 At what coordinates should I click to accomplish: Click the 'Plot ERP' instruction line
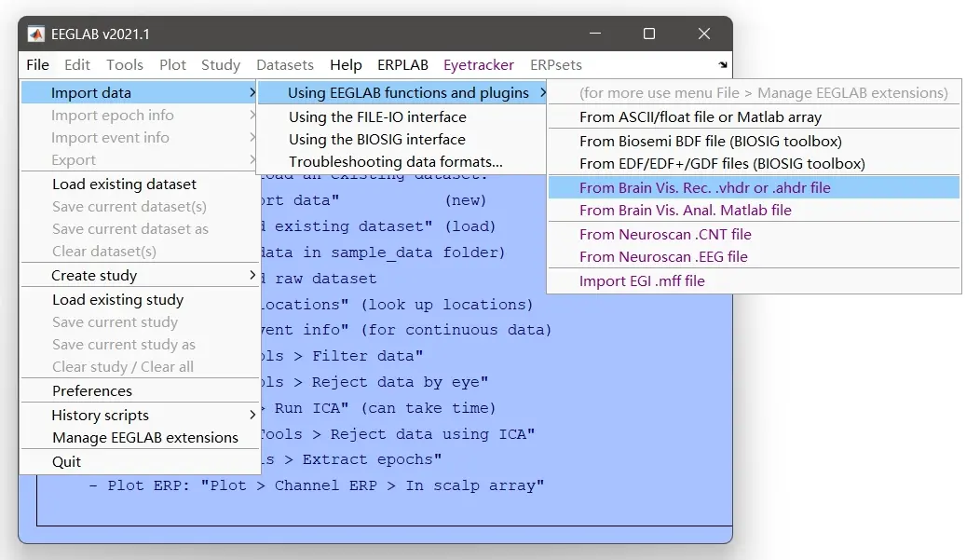316,485
